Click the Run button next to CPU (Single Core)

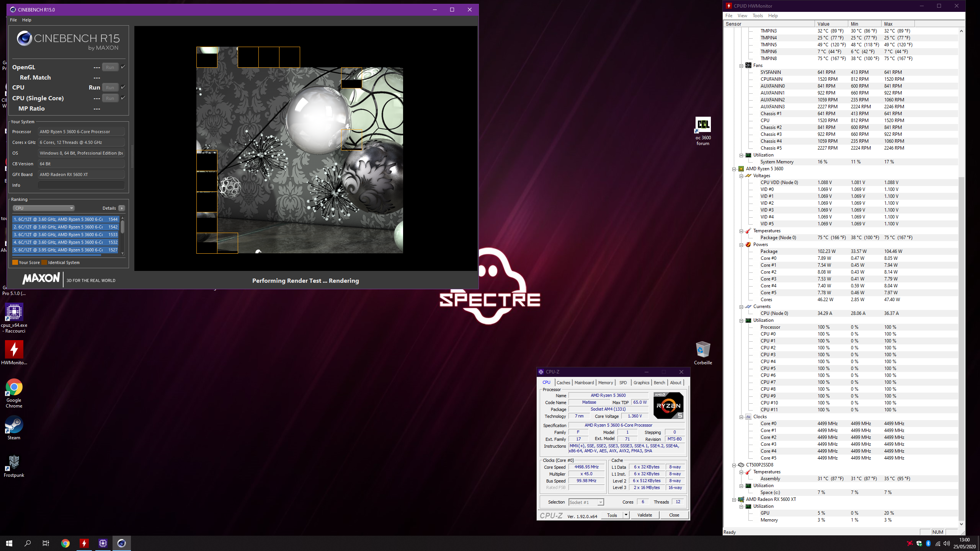coord(110,98)
